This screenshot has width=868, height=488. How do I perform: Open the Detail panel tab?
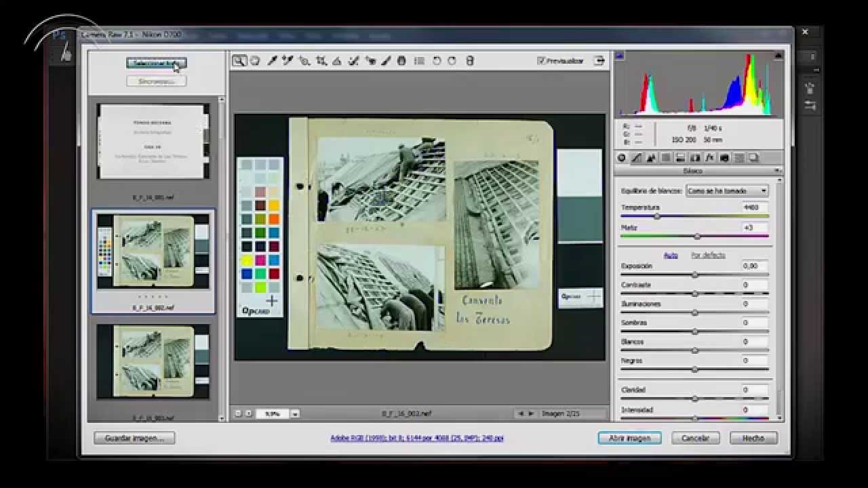coord(651,158)
